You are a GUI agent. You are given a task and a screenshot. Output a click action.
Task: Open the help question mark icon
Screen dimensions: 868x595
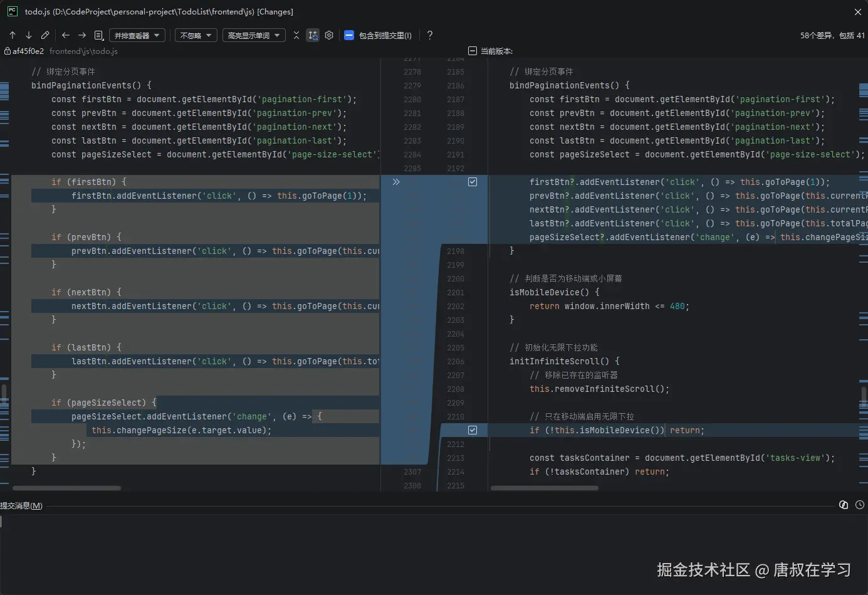pos(429,35)
